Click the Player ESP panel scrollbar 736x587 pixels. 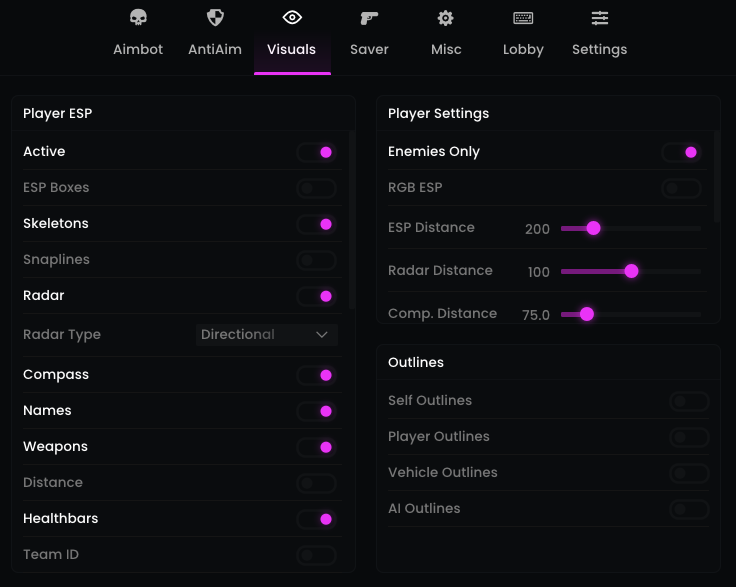[352, 220]
